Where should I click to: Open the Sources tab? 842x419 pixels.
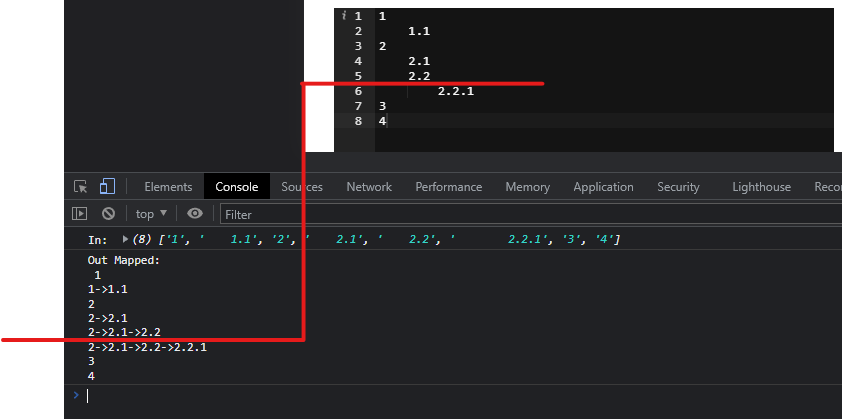302,187
